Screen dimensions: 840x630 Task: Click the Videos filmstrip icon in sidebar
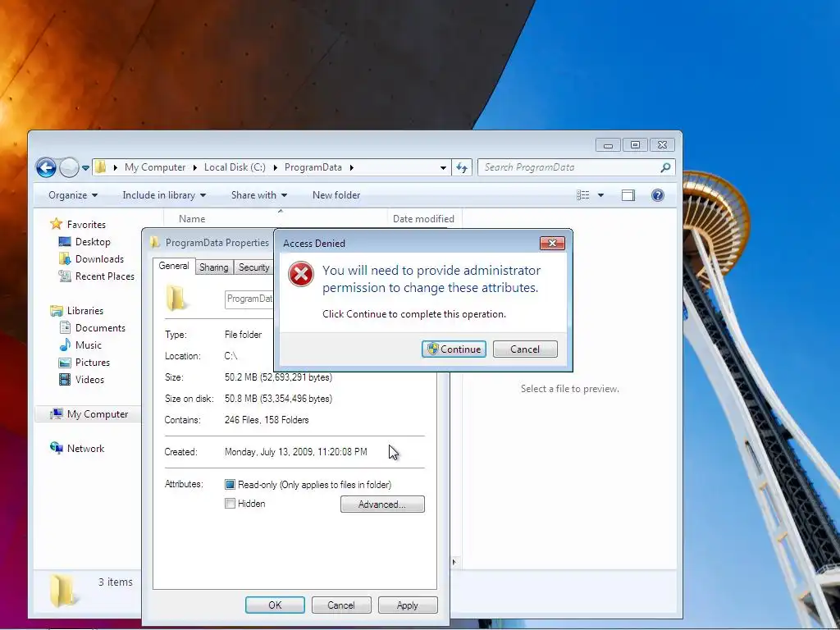[x=65, y=379]
